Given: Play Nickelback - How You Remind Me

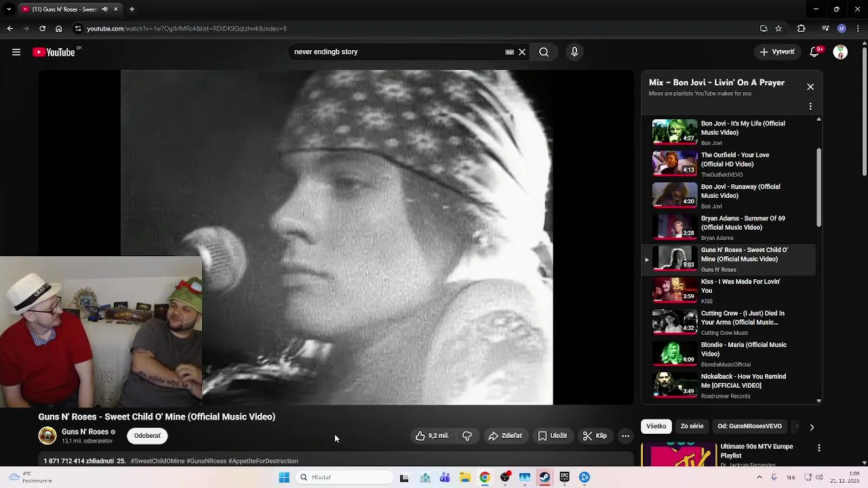Looking at the screenshot, I should click(x=729, y=386).
